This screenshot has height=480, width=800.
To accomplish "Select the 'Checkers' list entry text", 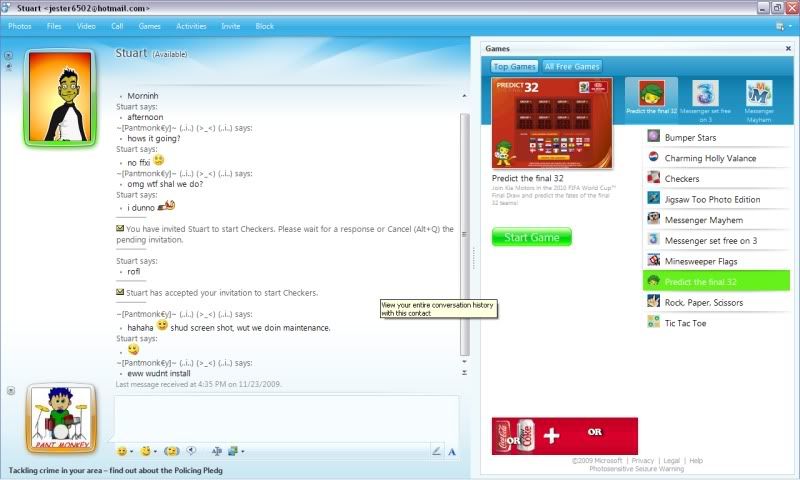I will (682, 179).
